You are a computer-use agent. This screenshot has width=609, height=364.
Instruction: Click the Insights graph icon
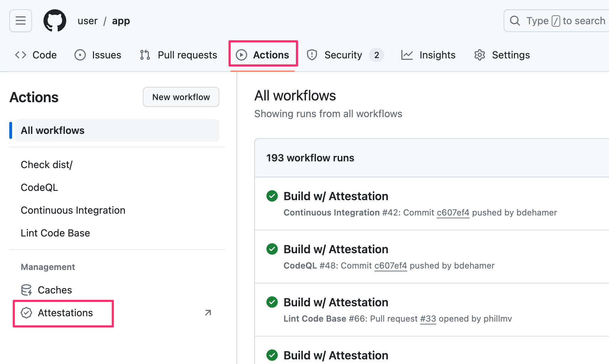pyautogui.click(x=407, y=55)
